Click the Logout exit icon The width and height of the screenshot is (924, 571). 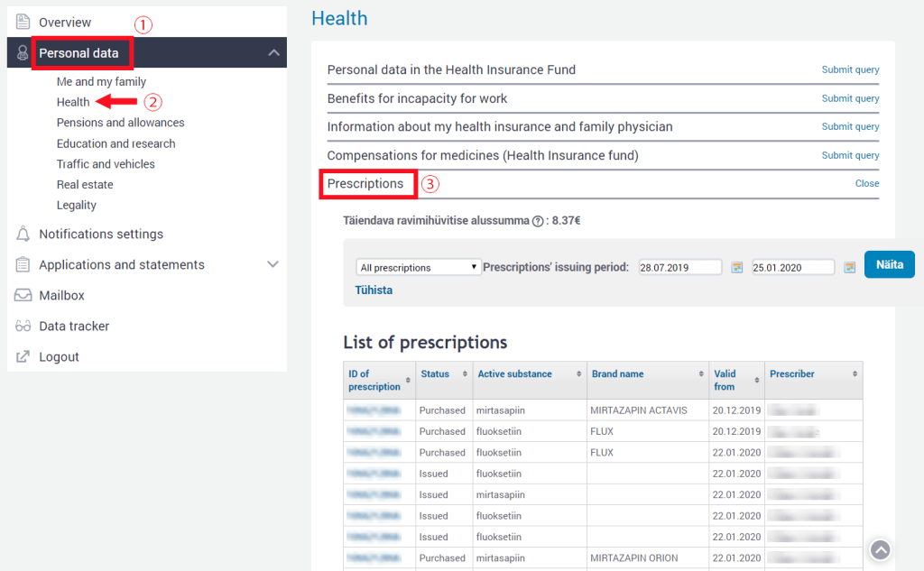[x=23, y=357]
